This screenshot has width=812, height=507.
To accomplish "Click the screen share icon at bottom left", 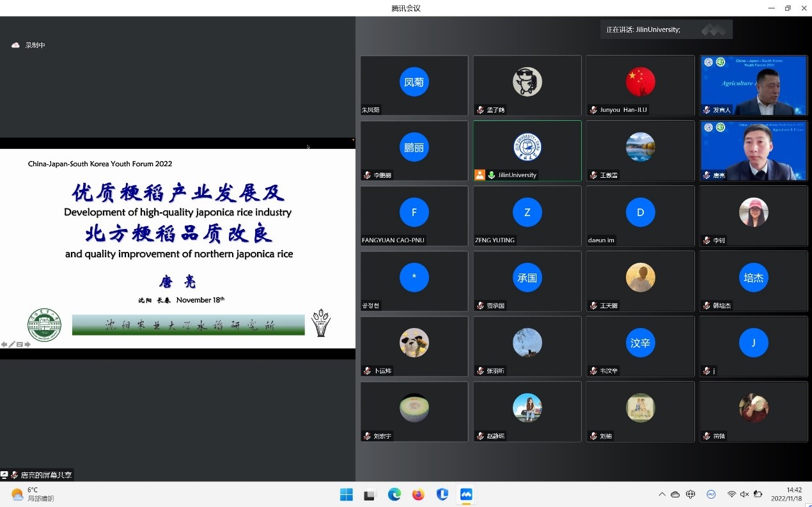I will pyautogui.click(x=4, y=475).
